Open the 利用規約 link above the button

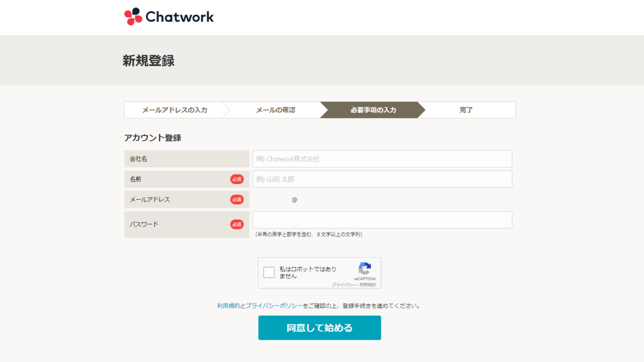tap(228, 306)
